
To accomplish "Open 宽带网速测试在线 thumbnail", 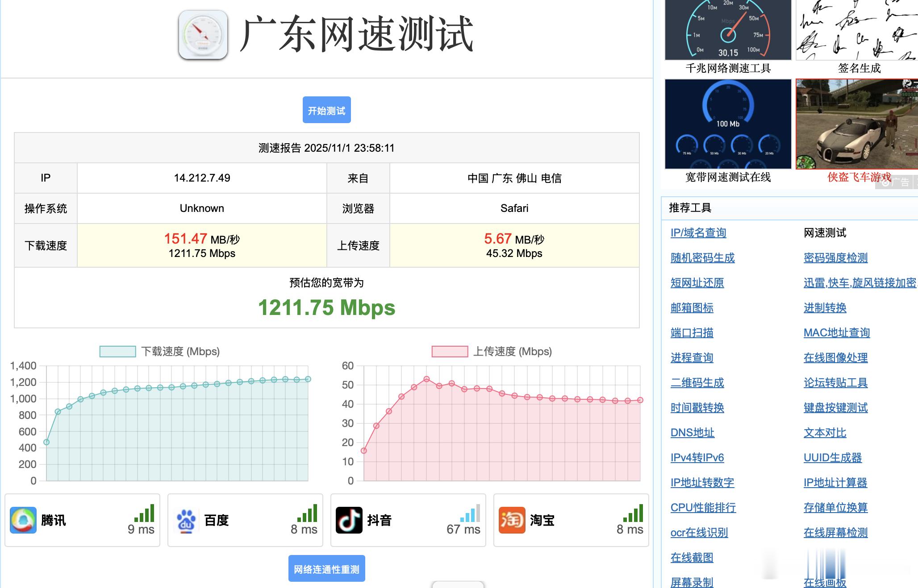I will point(728,124).
